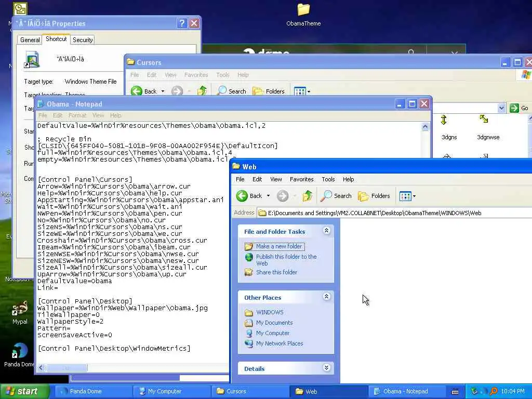The image size is (532, 399).
Task: Go up one level in Cursors window
Action: [202, 91]
